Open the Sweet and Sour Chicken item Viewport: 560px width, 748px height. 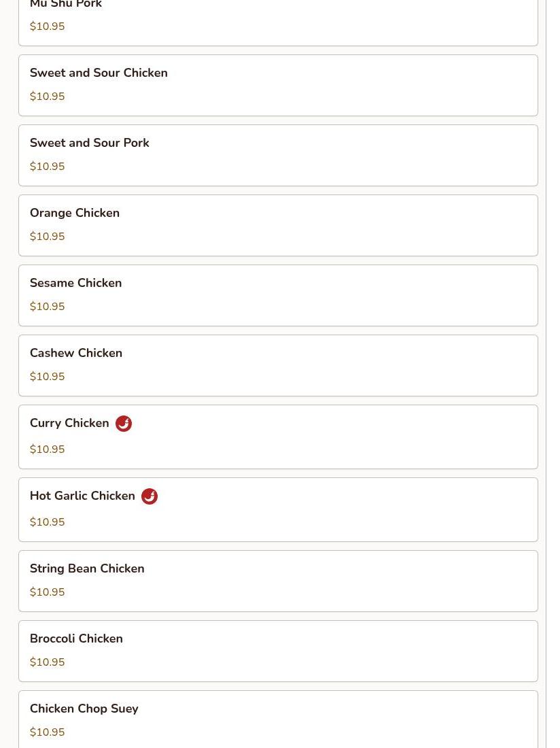coord(279,86)
